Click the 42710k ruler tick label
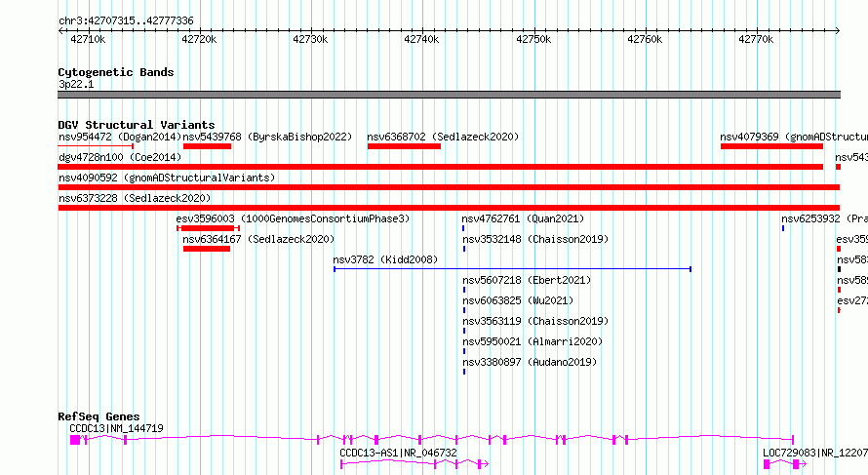 88,39
